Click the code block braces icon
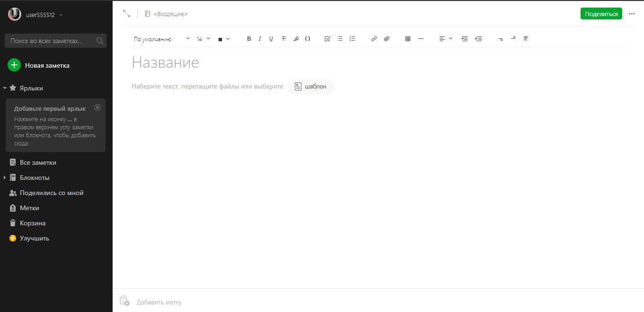This screenshot has height=312, width=644. point(308,39)
